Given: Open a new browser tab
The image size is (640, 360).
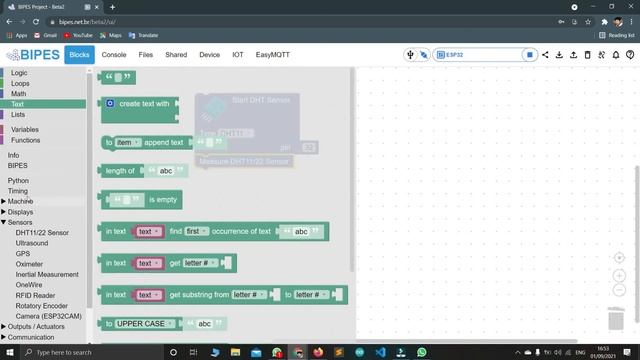Looking at the screenshot, I should point(112,7).
